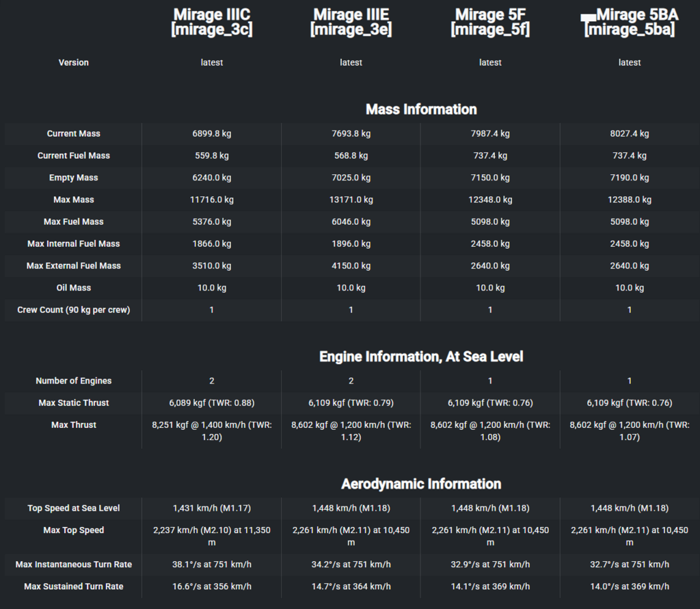The height and width of the screenshot is (609, 700).
Task: Choose the Mirage IIIE version 'latest' value
Action: point(351,62)
